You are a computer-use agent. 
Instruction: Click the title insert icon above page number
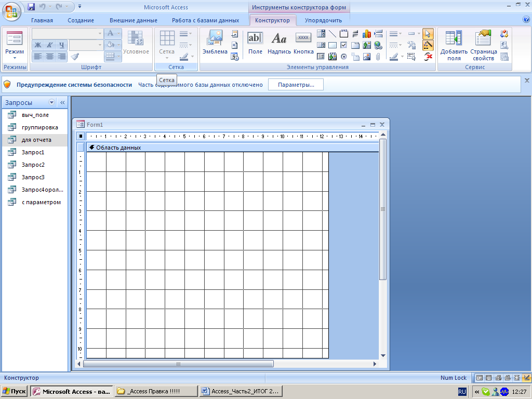click(235, 34)
